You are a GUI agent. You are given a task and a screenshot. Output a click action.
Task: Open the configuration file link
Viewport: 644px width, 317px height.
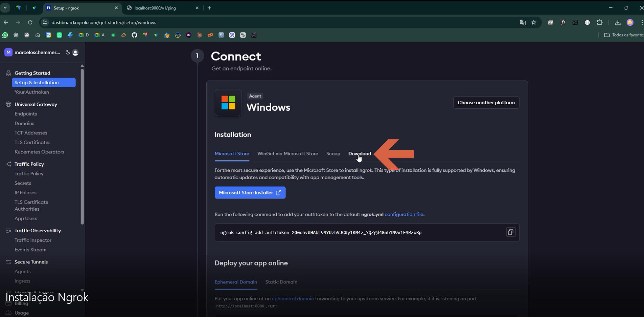coord(404,214)
